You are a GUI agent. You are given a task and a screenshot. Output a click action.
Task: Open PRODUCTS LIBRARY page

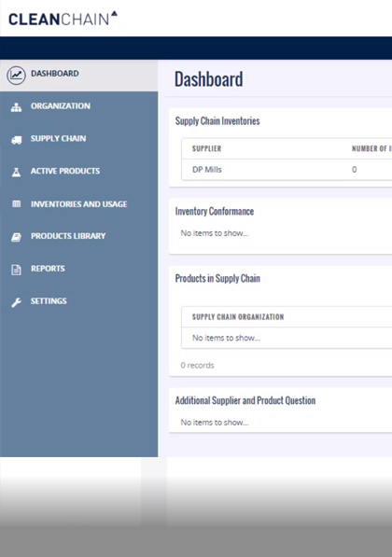(79, 236)
